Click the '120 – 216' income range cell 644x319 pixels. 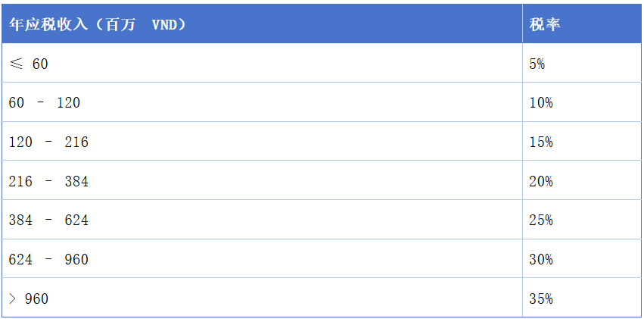(x=48, y=142)
